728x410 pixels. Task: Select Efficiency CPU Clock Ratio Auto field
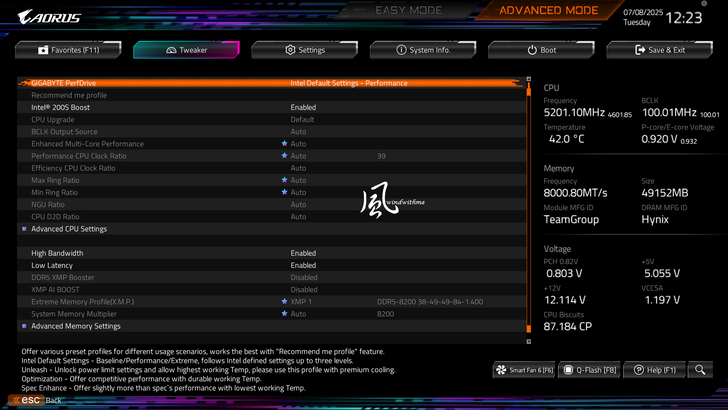point(298,168)
